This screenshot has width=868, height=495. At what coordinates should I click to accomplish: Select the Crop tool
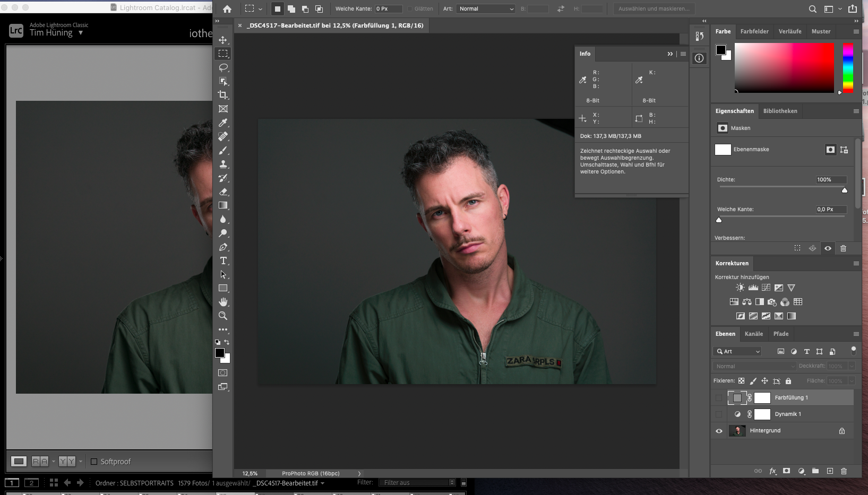point(223,95)
